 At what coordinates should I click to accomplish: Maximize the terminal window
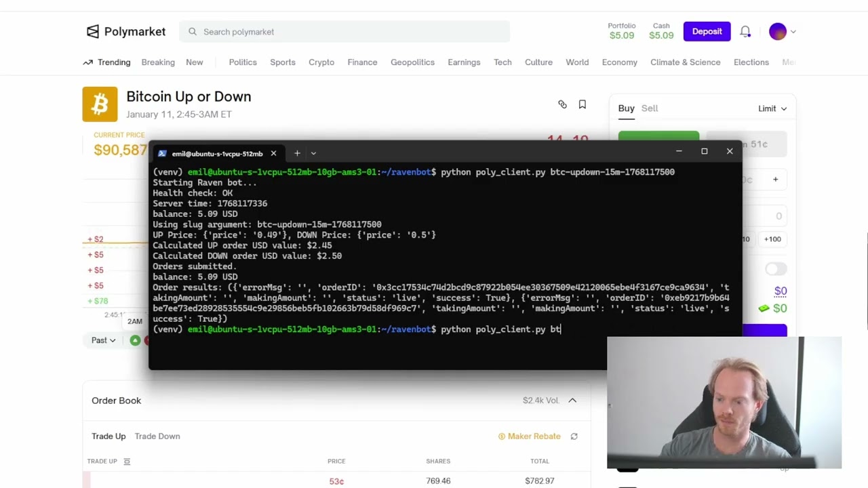click(704, 151)
